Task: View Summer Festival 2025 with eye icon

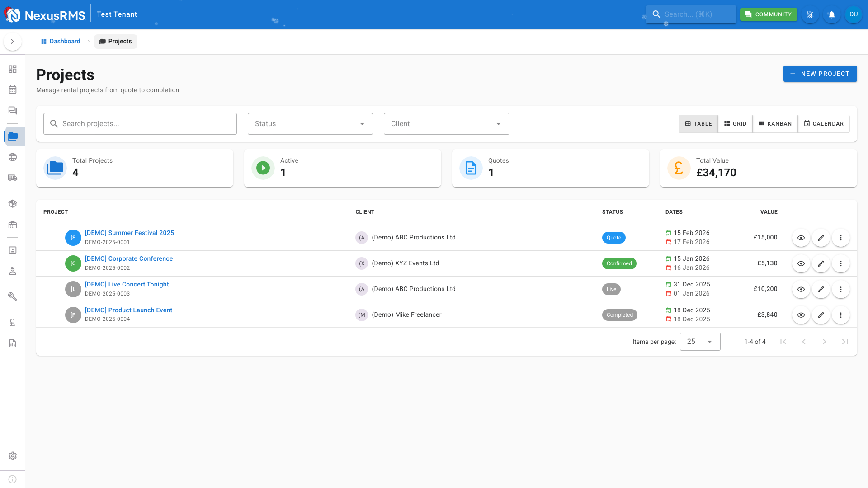Action: click(x=801, y=238)
